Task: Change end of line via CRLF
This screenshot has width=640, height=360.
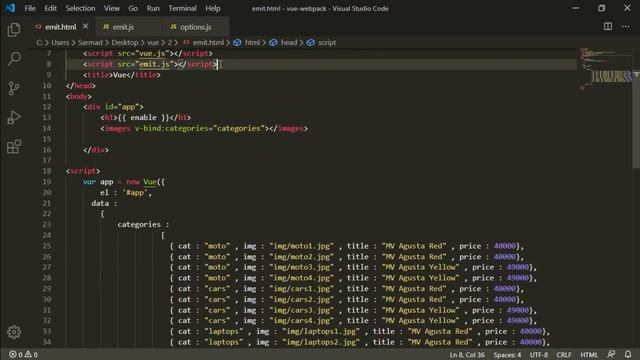Action: [x=564, y=355]
